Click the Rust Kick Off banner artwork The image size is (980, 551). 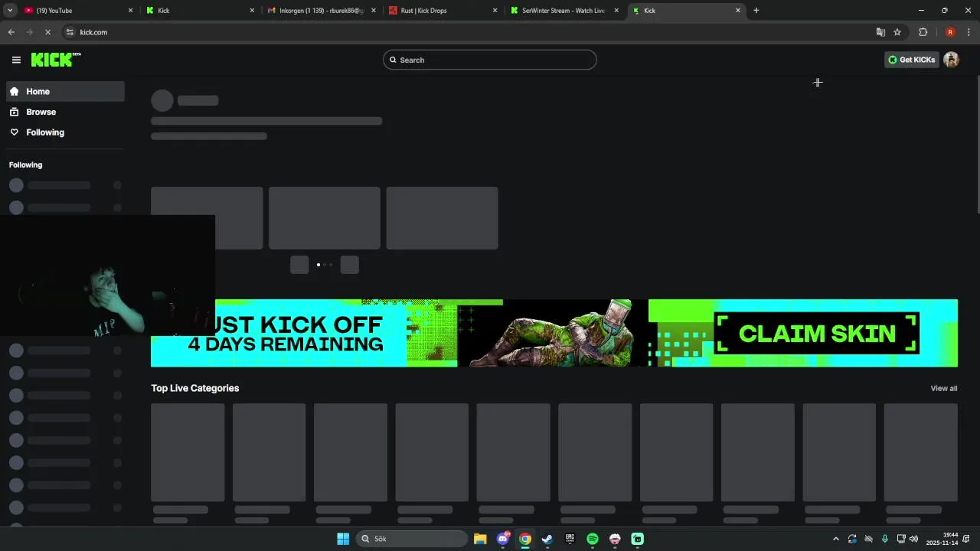554,333
